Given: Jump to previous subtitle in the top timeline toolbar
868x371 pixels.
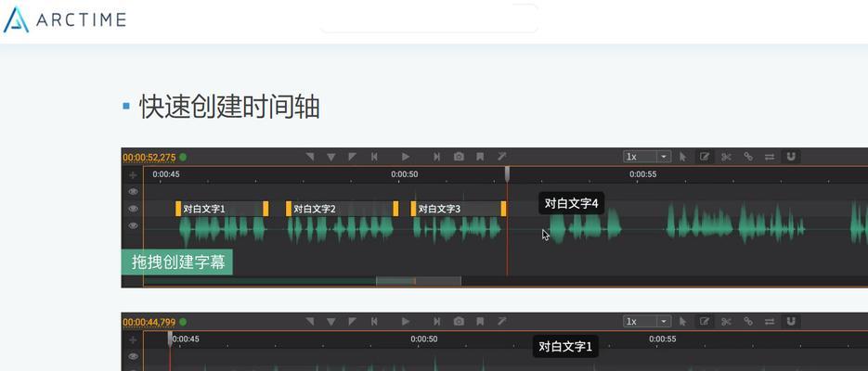Looking at the screenshot, I should 374,157.
